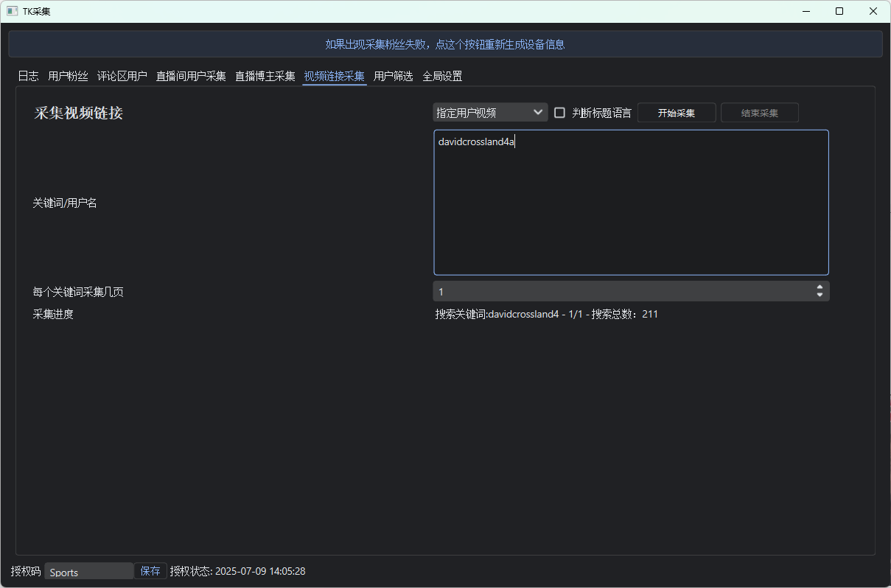Focus the keyword/username text area

[x=632, y=203]
